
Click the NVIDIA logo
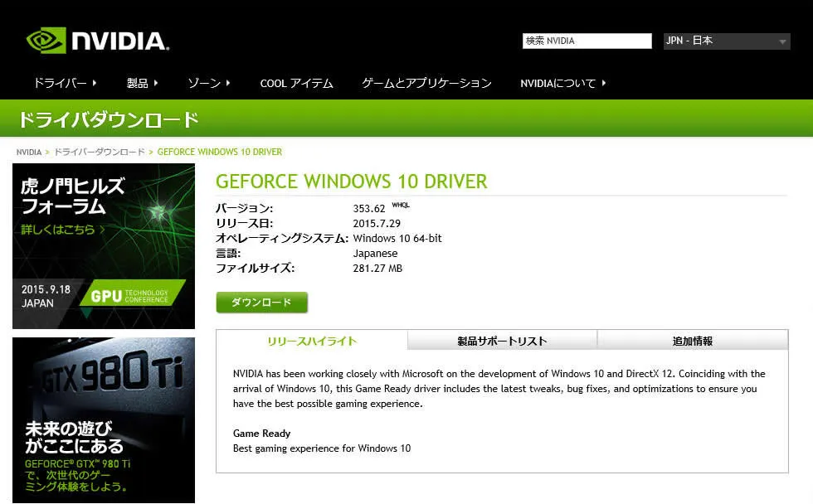coord(98,41)
